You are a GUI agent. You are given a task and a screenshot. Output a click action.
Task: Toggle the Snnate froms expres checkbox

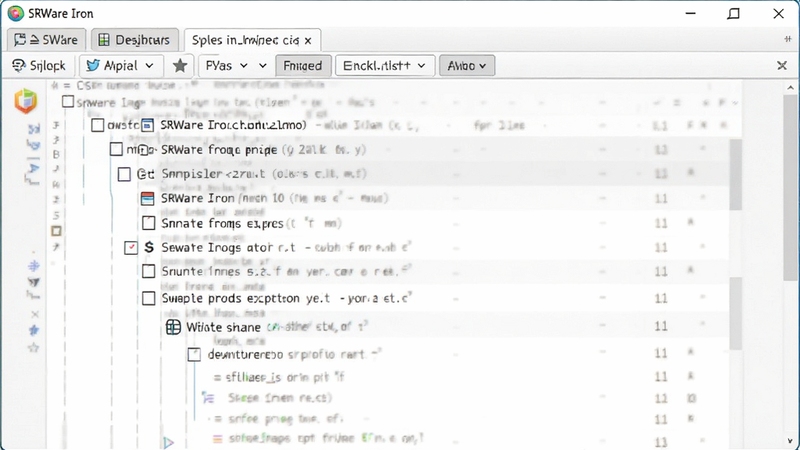148,223
